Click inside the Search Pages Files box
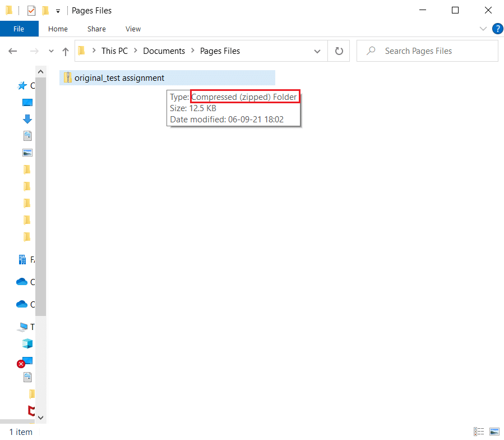504x440 pixels. (427, 51)
